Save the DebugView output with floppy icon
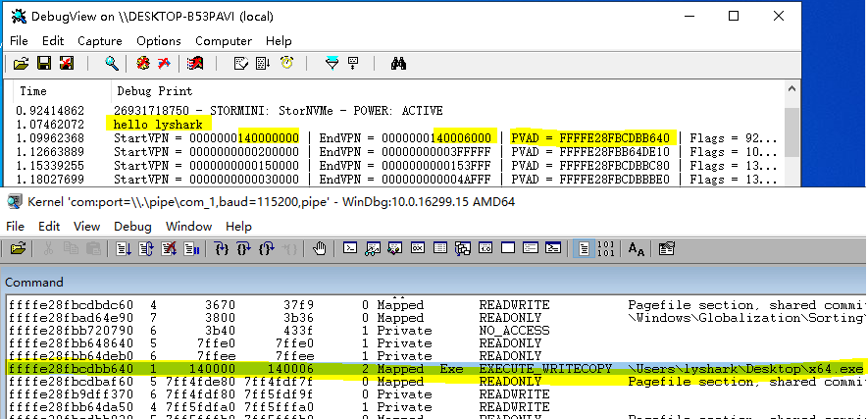 click(x=44, y=64)
